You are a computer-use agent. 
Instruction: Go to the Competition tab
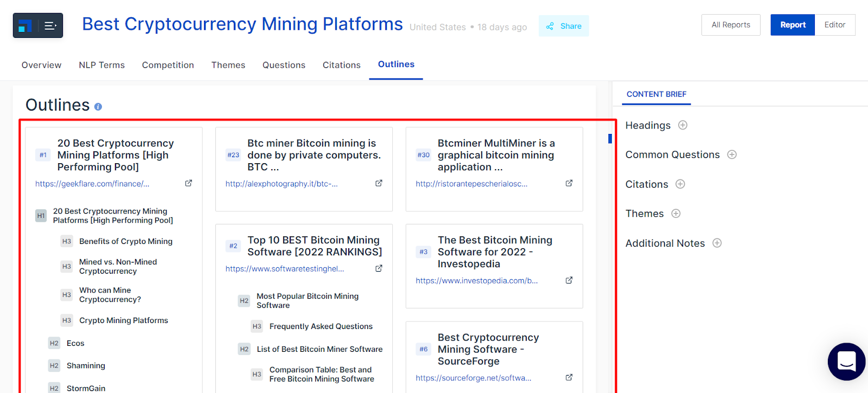[168, 65]
